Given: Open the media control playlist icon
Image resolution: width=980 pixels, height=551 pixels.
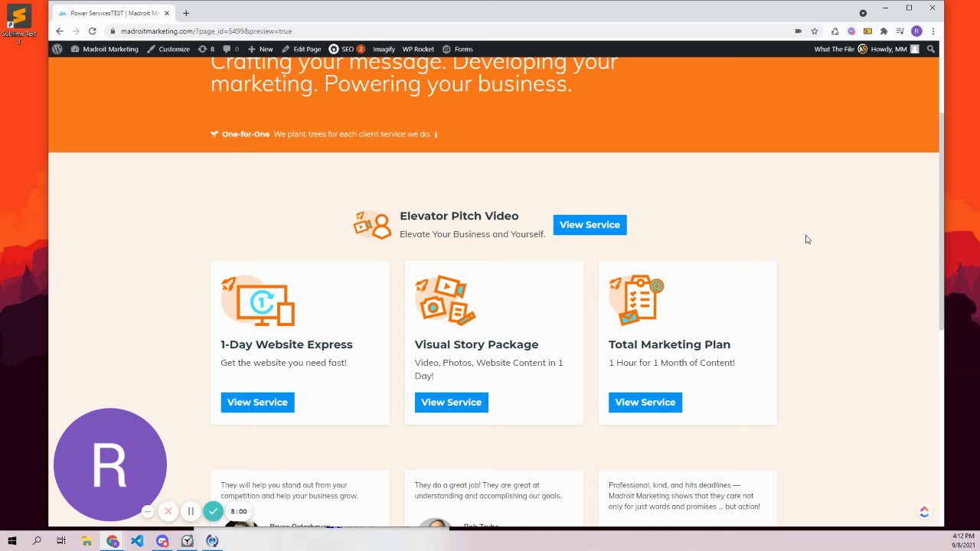Looking at the screenshot, I should click(900, 31).
